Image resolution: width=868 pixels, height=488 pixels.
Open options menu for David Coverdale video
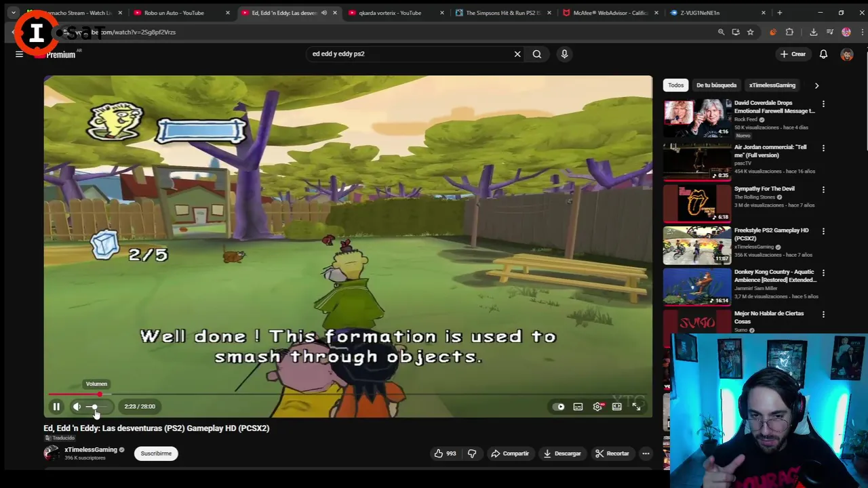[x=823, y=104]
